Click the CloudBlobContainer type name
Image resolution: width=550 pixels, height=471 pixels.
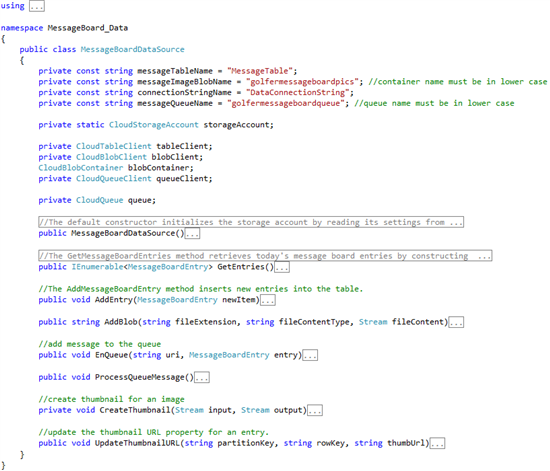tap(81, 168)
